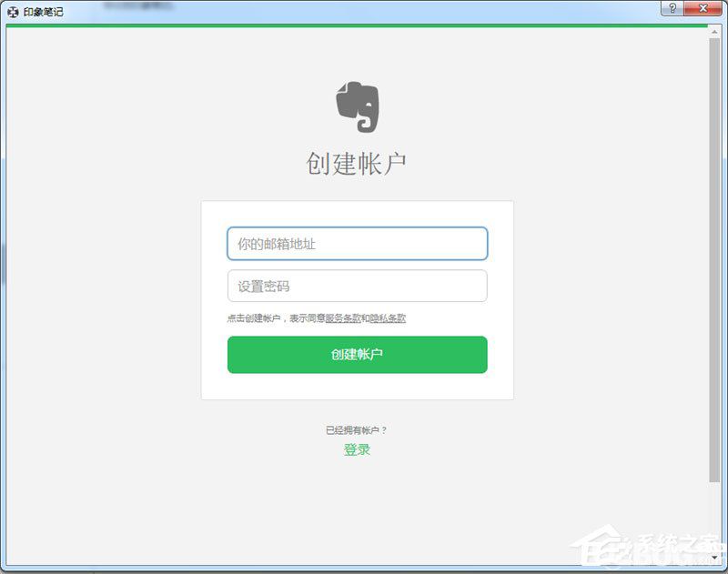The image size is (728, 574).
Task: Click the 印象笔记 window title text
Action: [x=43, y=12]
